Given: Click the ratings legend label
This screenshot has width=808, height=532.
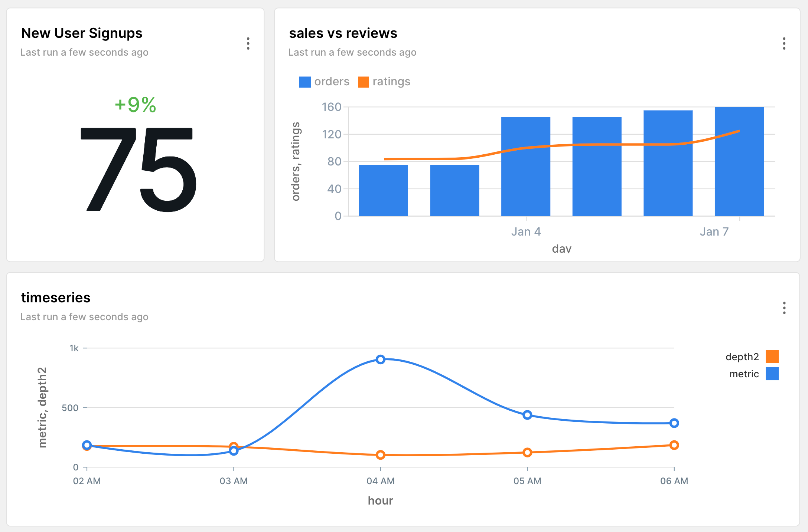Looking at the screenshot, I should point(391,82).
